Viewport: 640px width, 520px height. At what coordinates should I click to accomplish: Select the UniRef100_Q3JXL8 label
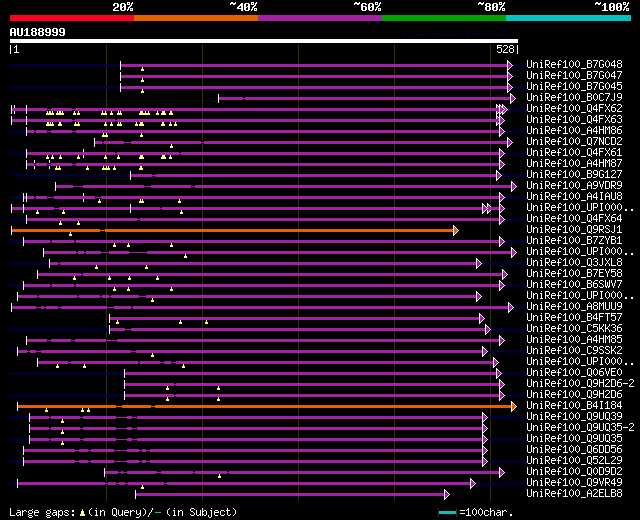[574, 263]
